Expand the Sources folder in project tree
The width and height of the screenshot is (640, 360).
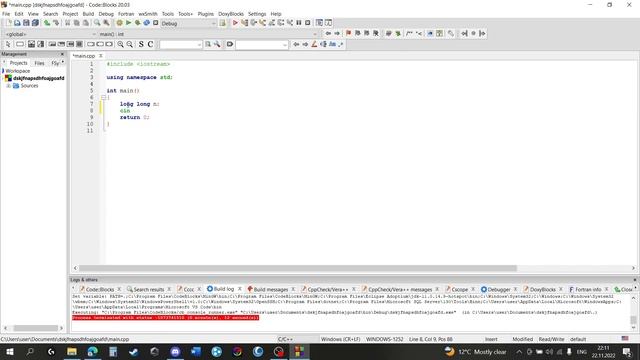point(8,86)
